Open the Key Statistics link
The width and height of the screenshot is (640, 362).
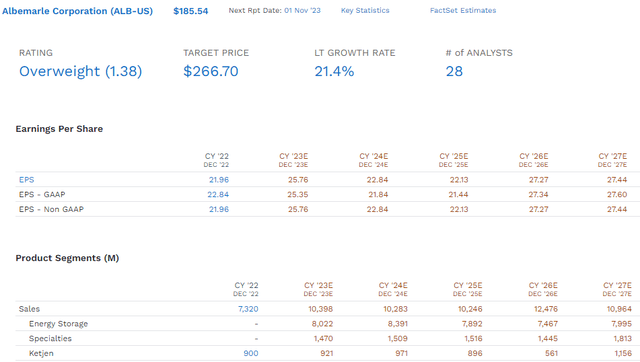pyautogui.click(x=365, y=11)
